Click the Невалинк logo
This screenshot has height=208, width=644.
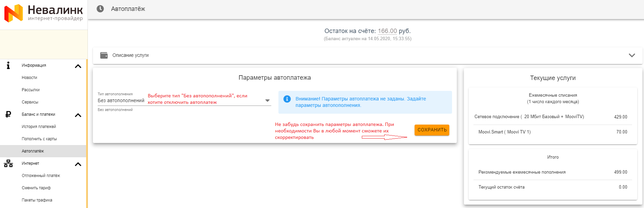tap(43, 13)
